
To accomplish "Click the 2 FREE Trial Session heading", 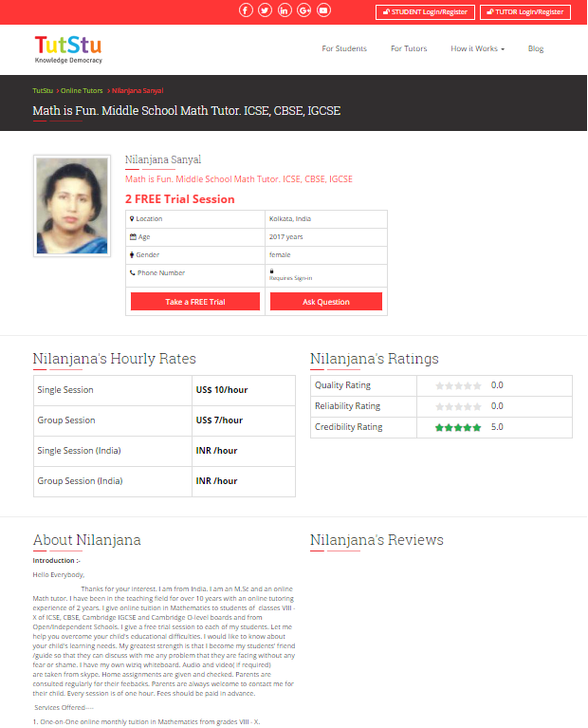I will coord(180,199).
